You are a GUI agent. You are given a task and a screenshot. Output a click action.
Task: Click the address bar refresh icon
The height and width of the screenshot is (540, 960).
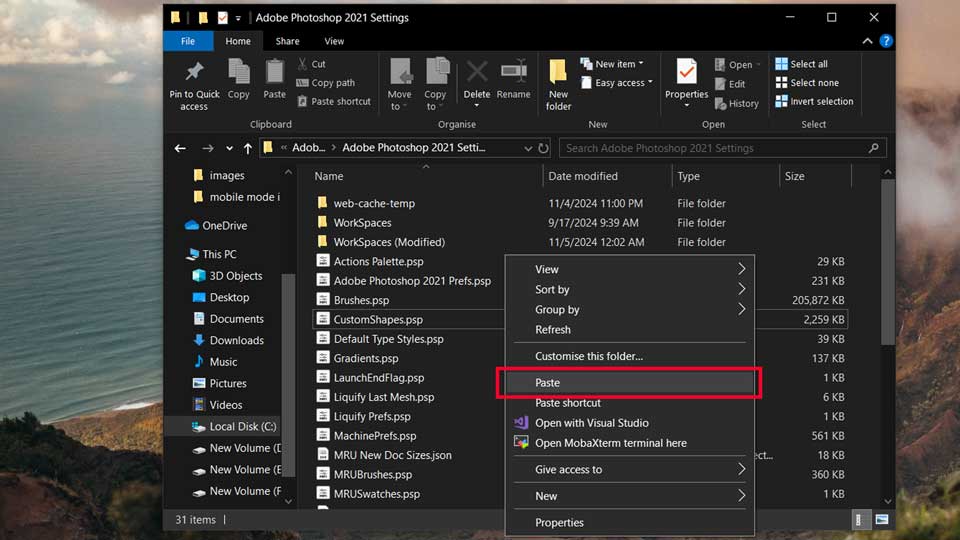tap(543, 148)
